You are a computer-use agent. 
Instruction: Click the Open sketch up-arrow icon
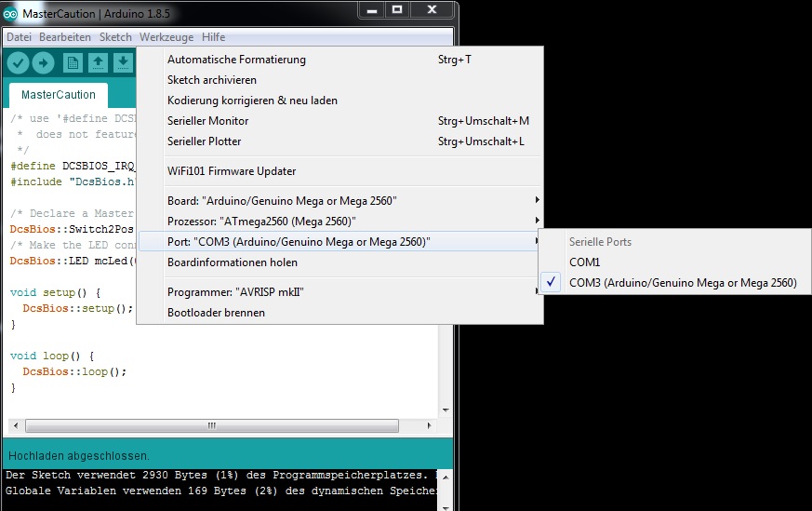pos(98,63)
